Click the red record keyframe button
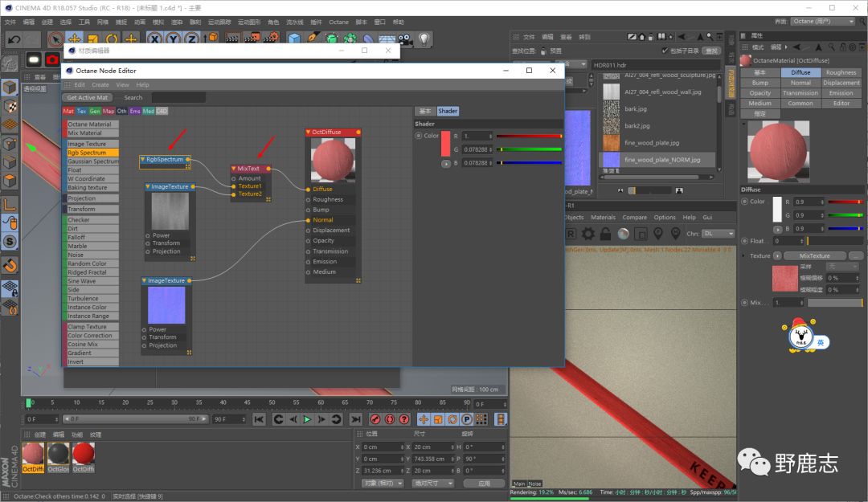 [375, 419]
